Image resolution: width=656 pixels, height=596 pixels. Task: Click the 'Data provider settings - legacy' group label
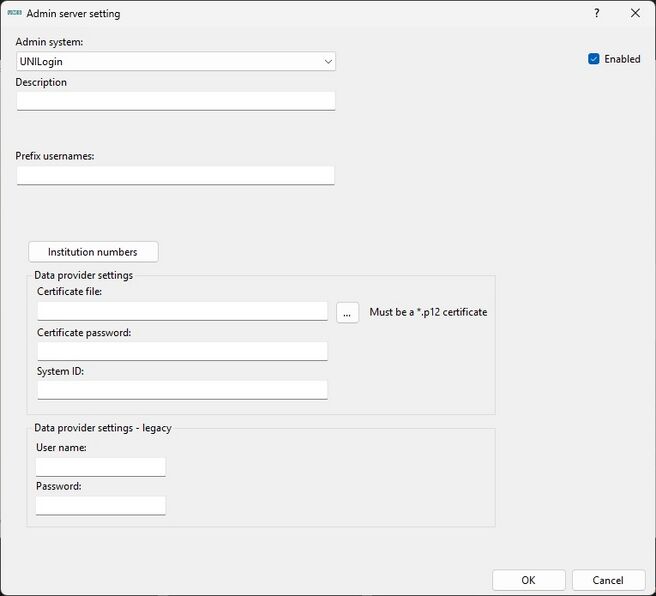click(103, 428)
